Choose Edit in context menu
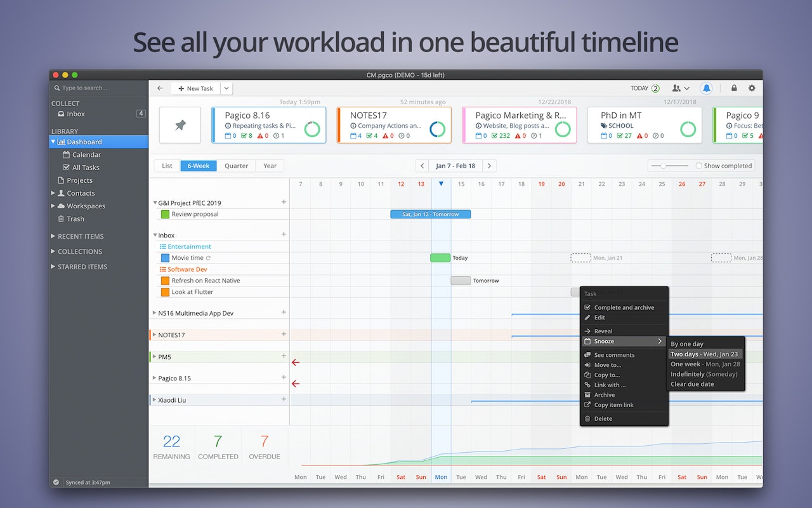The height and width of the screenshot is (508, 812). (x=624, y=317)
